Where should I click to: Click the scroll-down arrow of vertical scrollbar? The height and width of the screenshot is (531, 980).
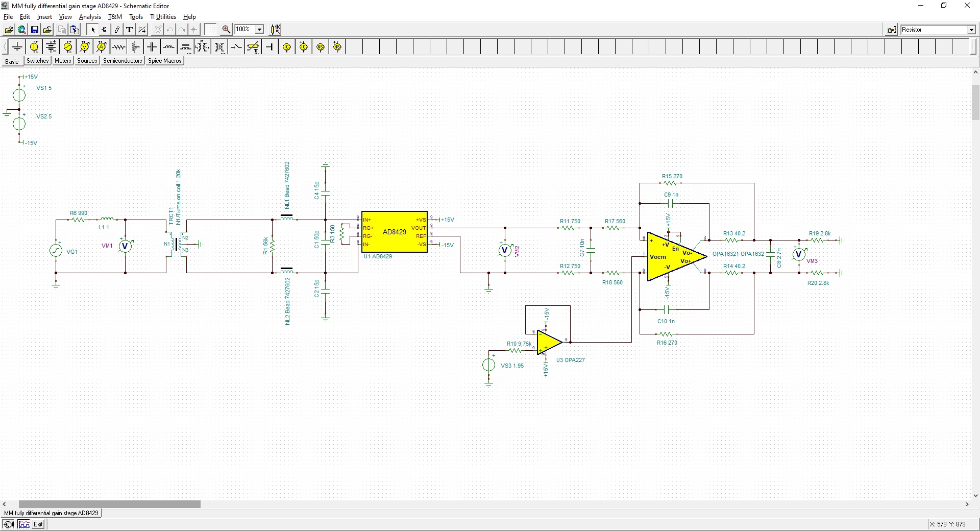(x=975, y=495)
